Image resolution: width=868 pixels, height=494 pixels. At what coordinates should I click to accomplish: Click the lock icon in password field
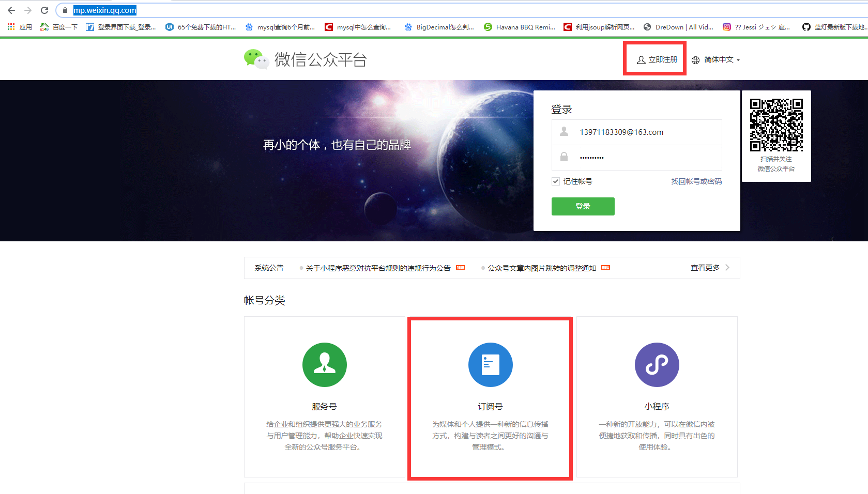pyautogui.click(x=564, y=157)
